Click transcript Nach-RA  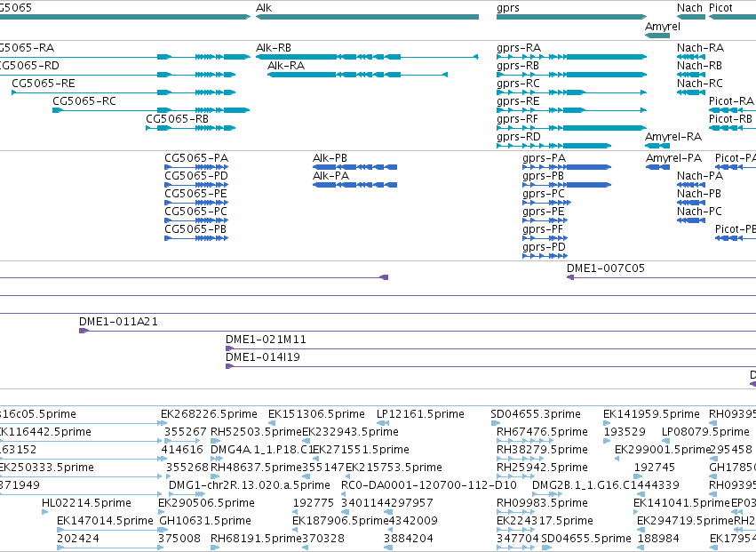point(691,57)
